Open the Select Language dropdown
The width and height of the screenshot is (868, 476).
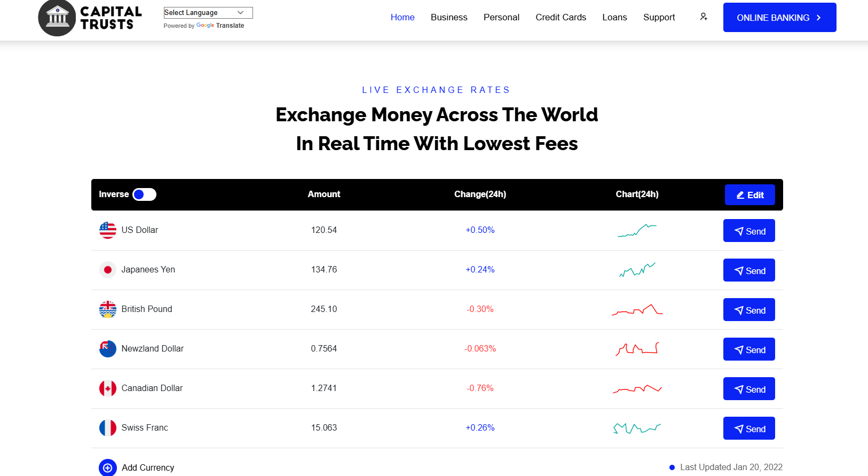[x=208, y=13]
